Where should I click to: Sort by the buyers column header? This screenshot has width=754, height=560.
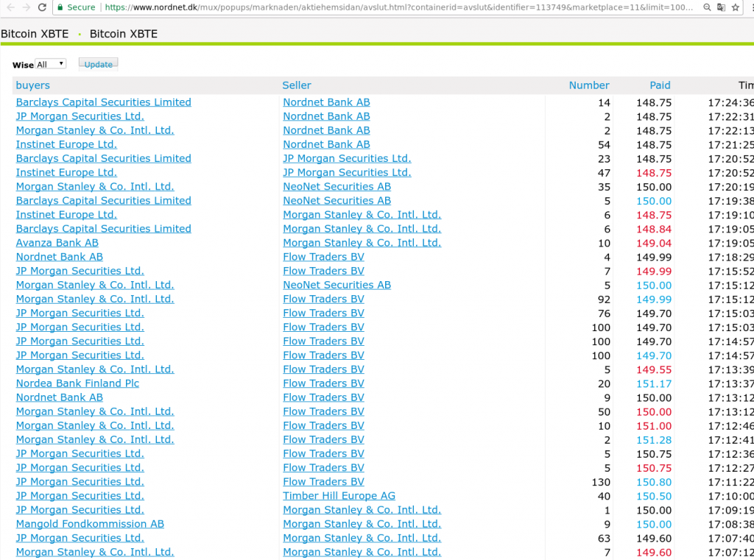click(x=32, y=85)
